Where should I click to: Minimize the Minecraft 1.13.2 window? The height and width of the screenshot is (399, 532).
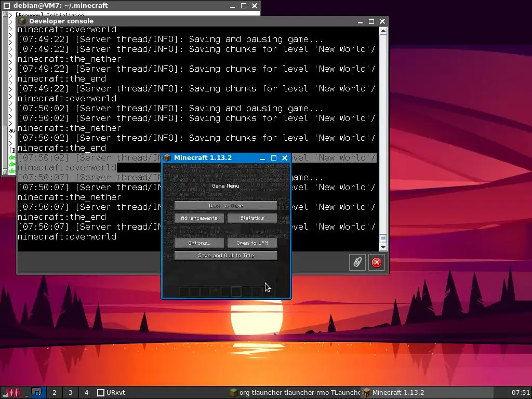pyautogui.click(x=262, y=158)
